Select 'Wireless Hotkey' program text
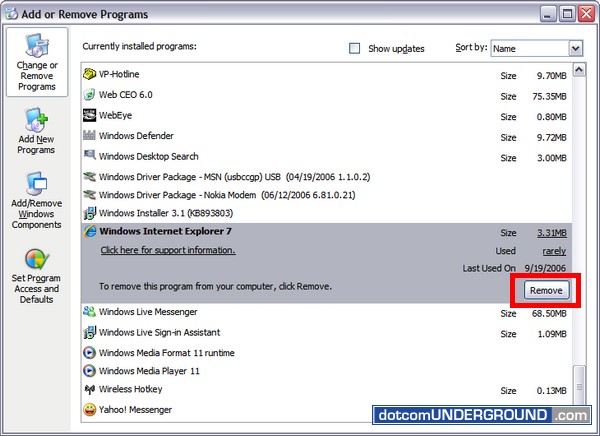Screen dimensions: 600x436 pyautogui.click(x=130, y=389)
